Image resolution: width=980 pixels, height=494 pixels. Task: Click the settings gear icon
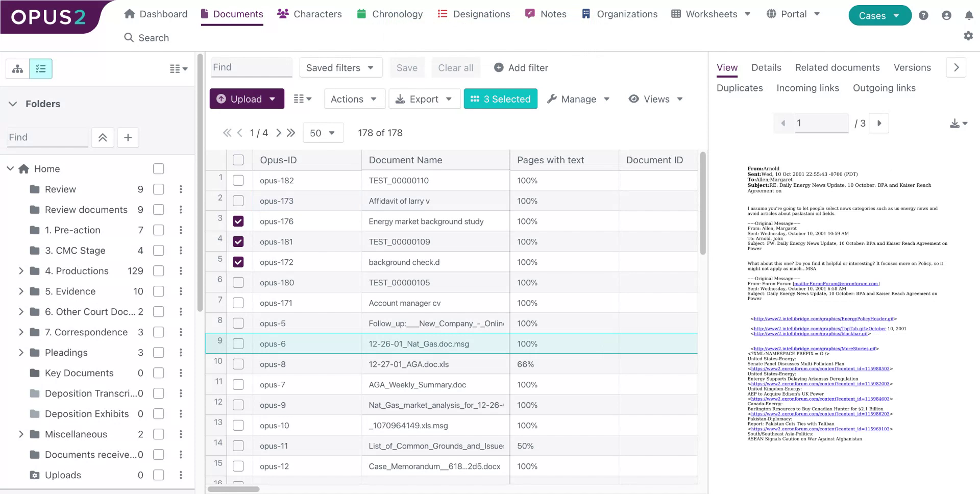point(968,36)
